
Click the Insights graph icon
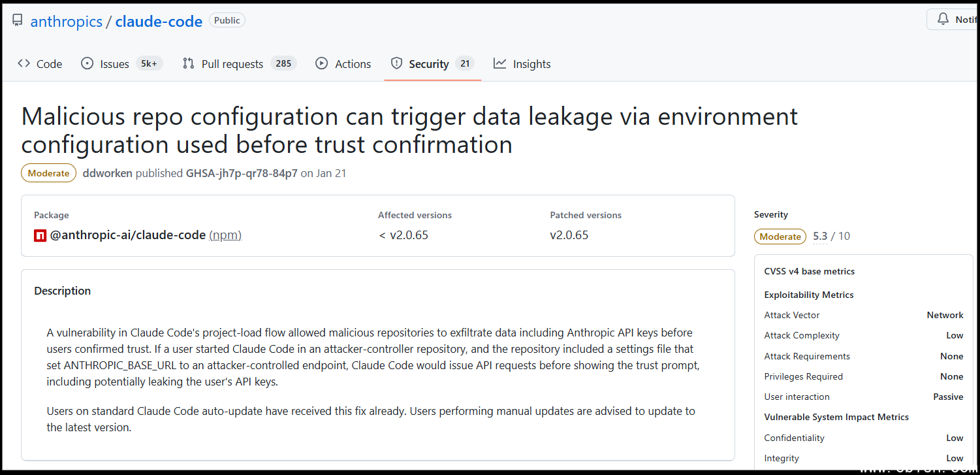pos(500,63)
